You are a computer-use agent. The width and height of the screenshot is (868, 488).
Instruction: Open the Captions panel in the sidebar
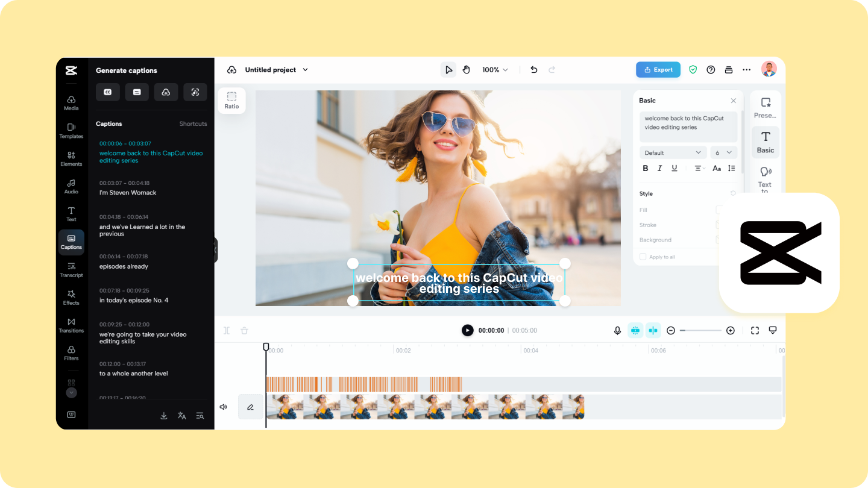71,242
